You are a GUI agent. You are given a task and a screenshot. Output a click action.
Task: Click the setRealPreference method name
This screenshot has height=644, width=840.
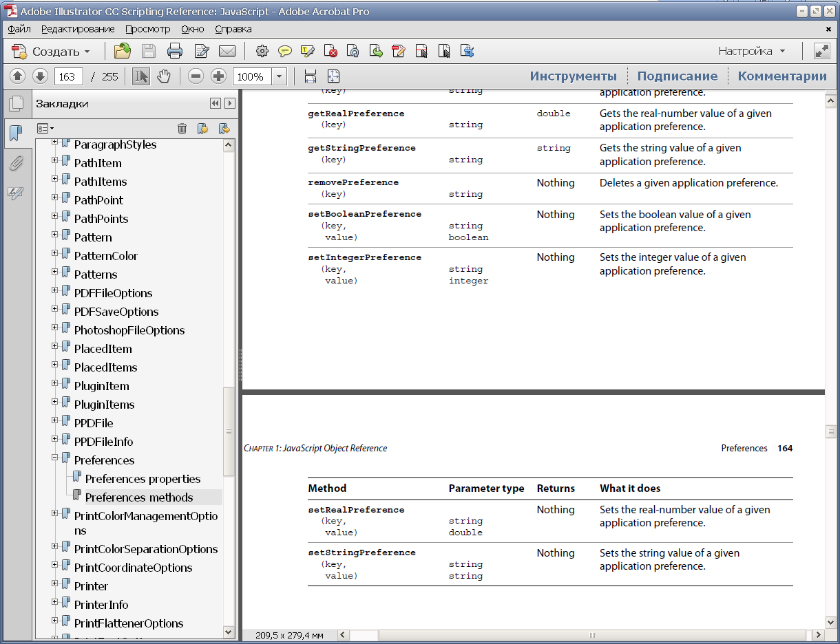click(x=356, y=510)
